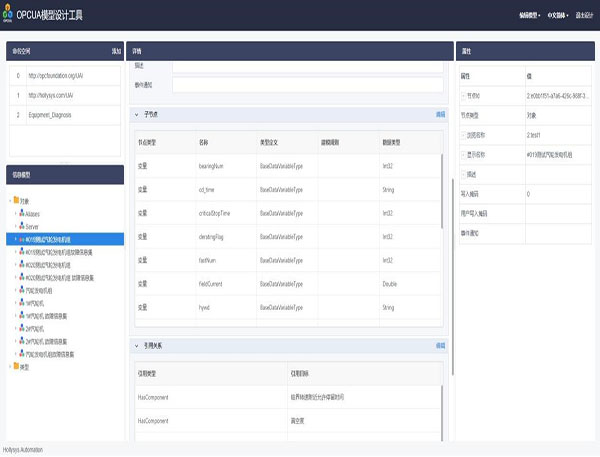The height and width of the screenshot is (457, 600).
Task: Click the OPCUA logo icon in header
Action: [10, 15]
